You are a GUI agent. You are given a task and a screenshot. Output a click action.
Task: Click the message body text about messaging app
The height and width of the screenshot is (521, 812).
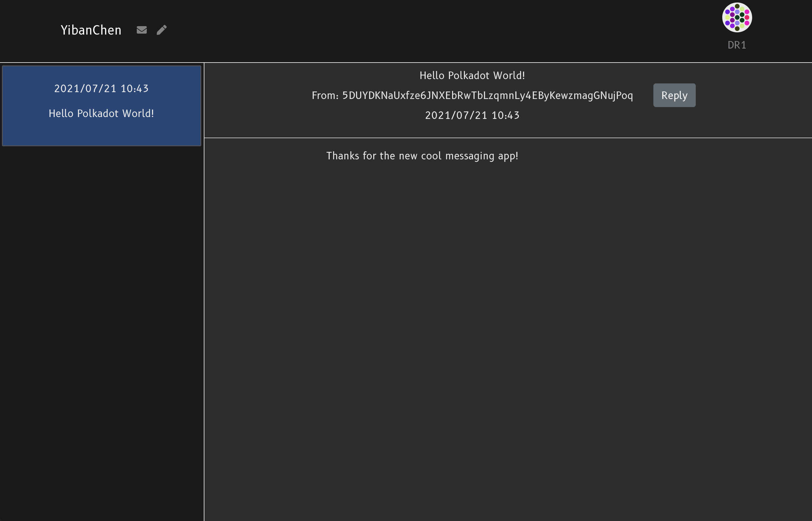pos(422,156)
